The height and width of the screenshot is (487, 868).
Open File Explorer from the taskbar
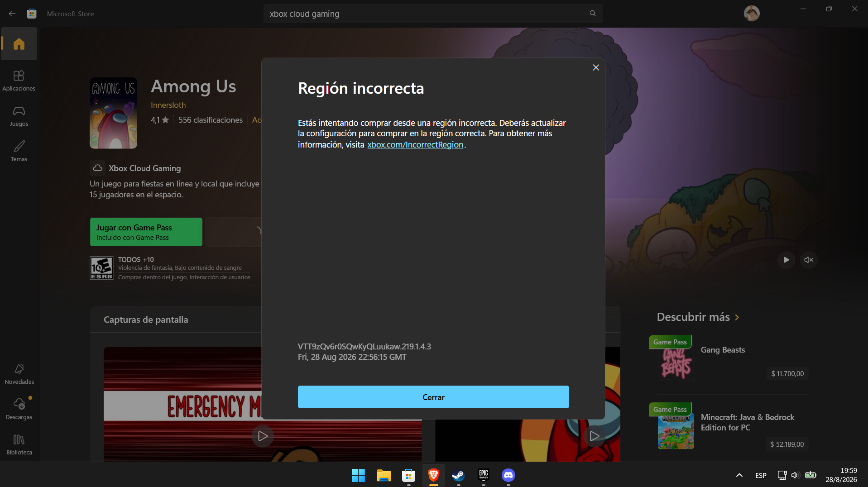pos(384,475)
